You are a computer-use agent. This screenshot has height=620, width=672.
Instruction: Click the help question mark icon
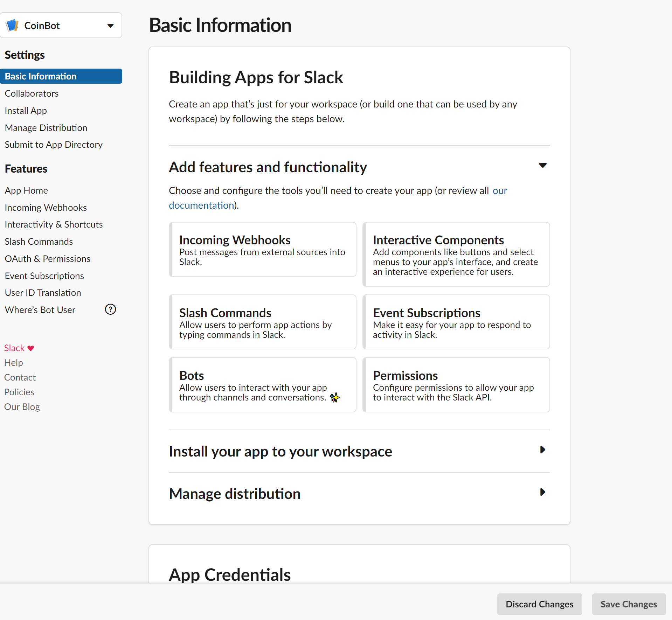pos(110,309)
